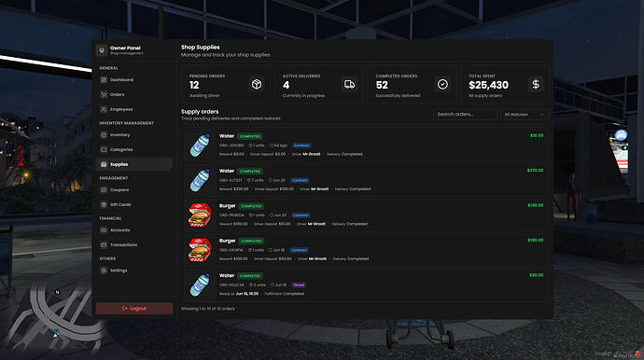The height and width of the screenshot is (360, 644).
Task: Click the $180.00 order total
Action: tap(536, 240)
